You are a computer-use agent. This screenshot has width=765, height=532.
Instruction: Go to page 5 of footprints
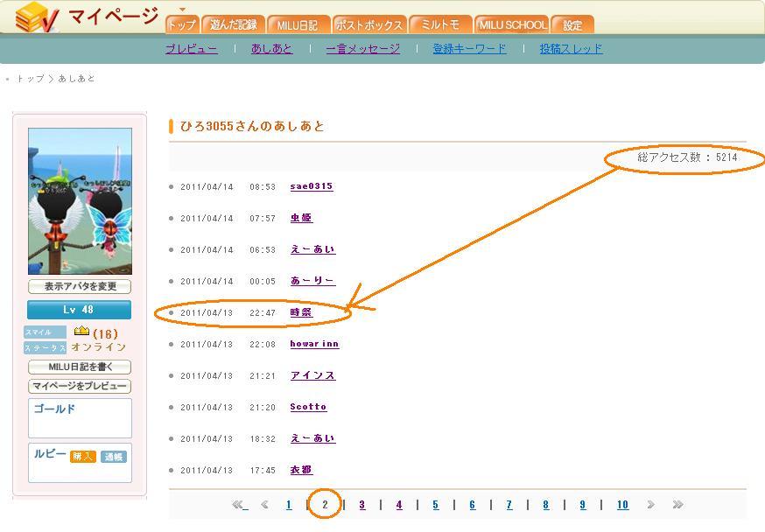pyautogui.click(x=435, y=505)
